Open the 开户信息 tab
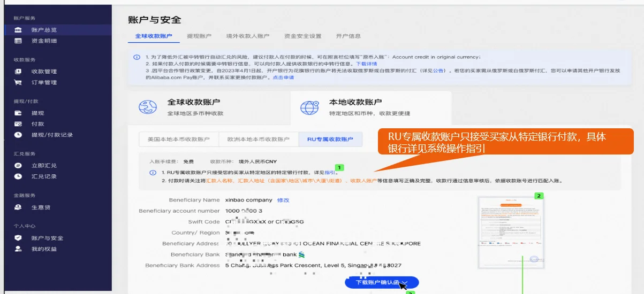This screenshot has height=294, width=644. coord(348,36)
